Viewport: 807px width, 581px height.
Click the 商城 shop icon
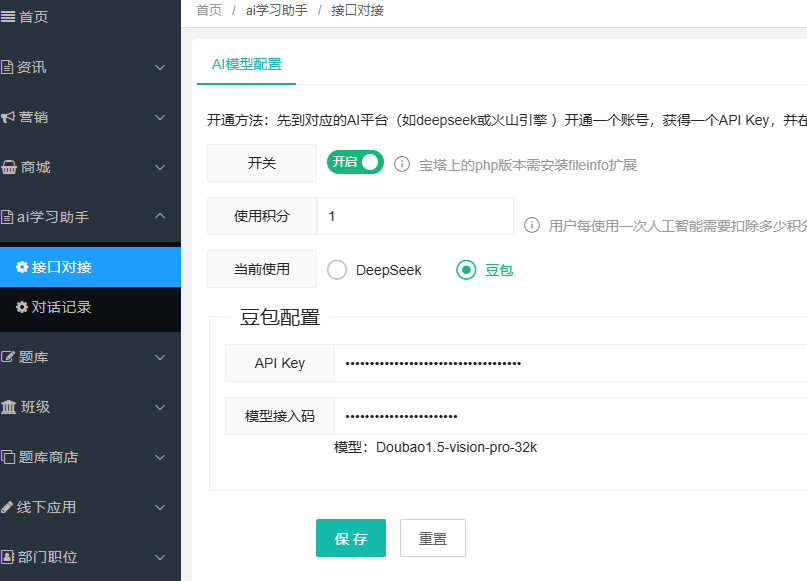(9, 167)
